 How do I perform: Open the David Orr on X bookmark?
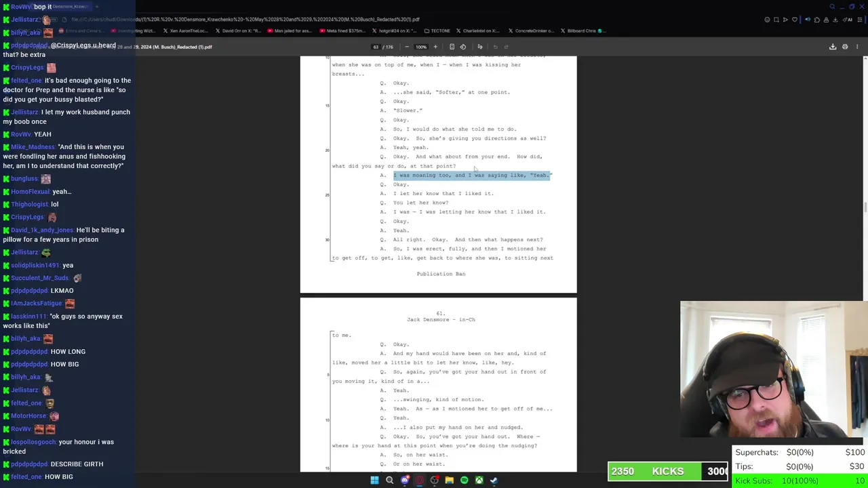(x=239, y=30)
